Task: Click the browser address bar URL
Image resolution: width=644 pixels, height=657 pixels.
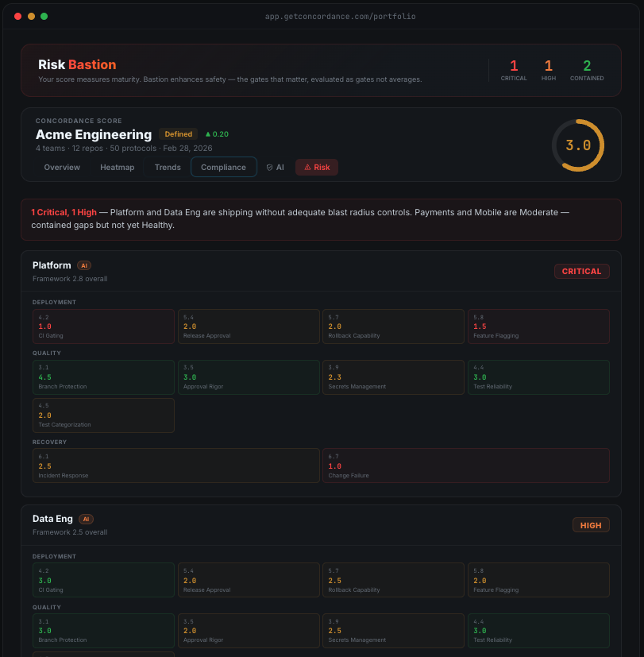Action: coord(340,17)
